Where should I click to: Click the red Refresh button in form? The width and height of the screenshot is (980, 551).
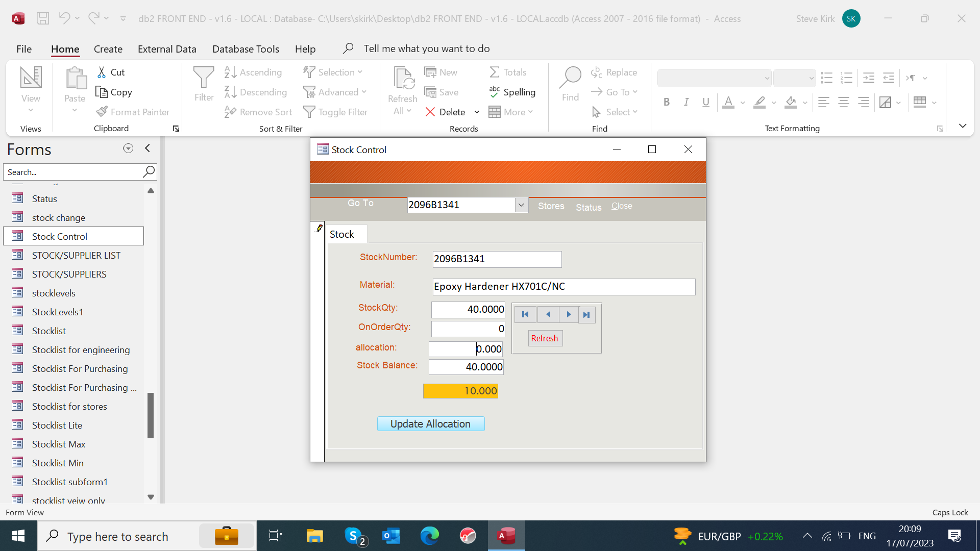(x=545, y=338)
